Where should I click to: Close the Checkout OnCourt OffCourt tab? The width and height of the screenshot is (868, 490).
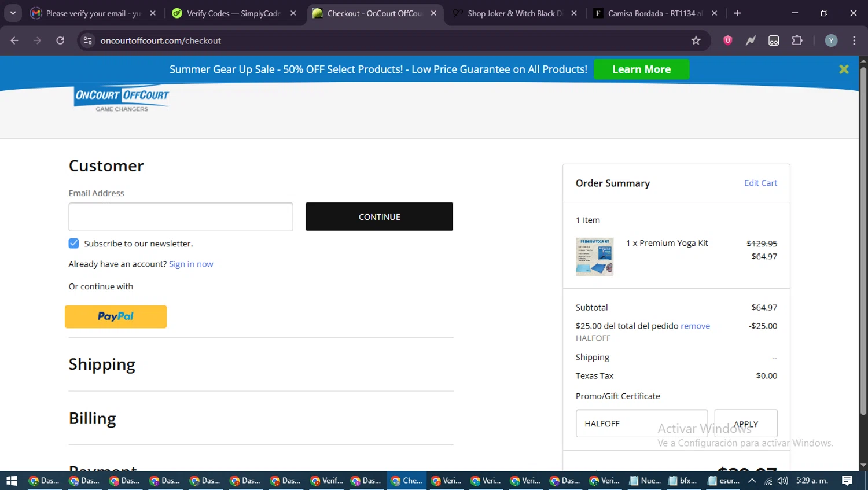[x=433, y=13]
